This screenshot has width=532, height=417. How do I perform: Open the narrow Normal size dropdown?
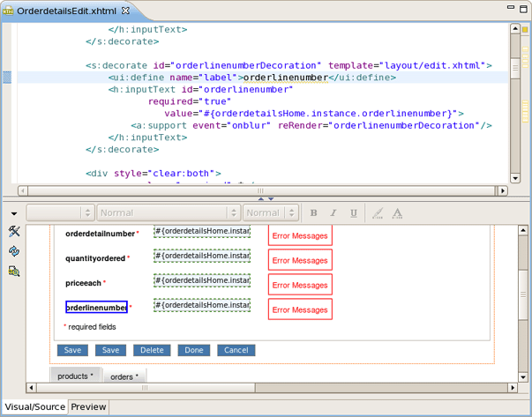[x=272, y=213]
